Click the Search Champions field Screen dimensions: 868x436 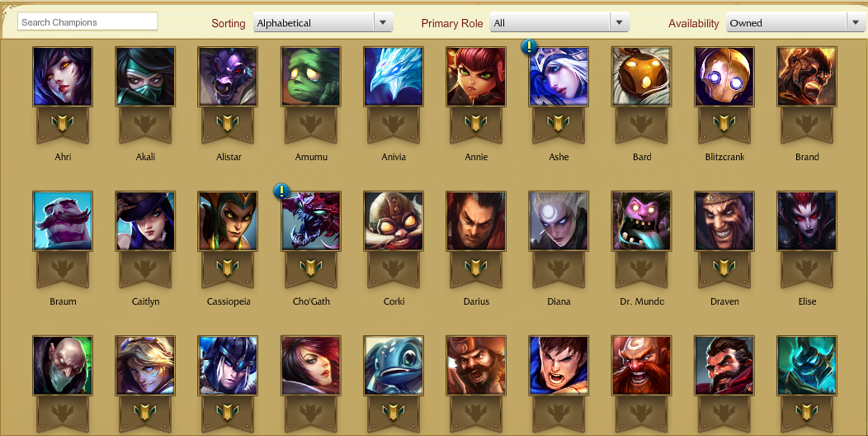[x=88, y=22]
